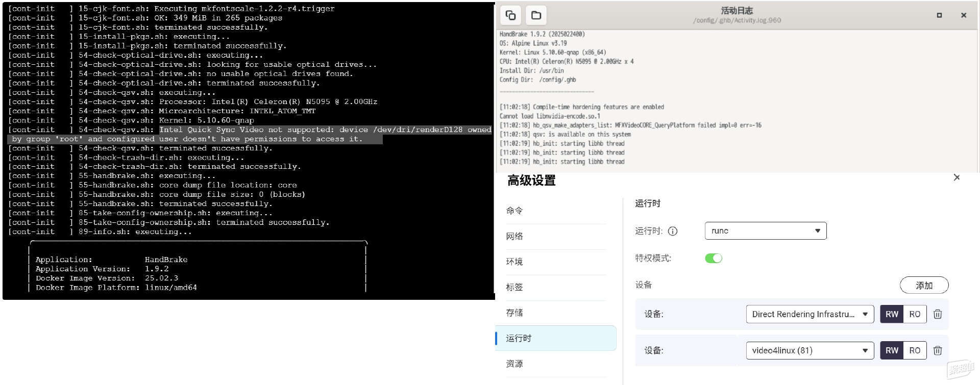This screenshot has height=385, width=980.
Task: Click the runtime info icon
Action: (x=673, y=231)
